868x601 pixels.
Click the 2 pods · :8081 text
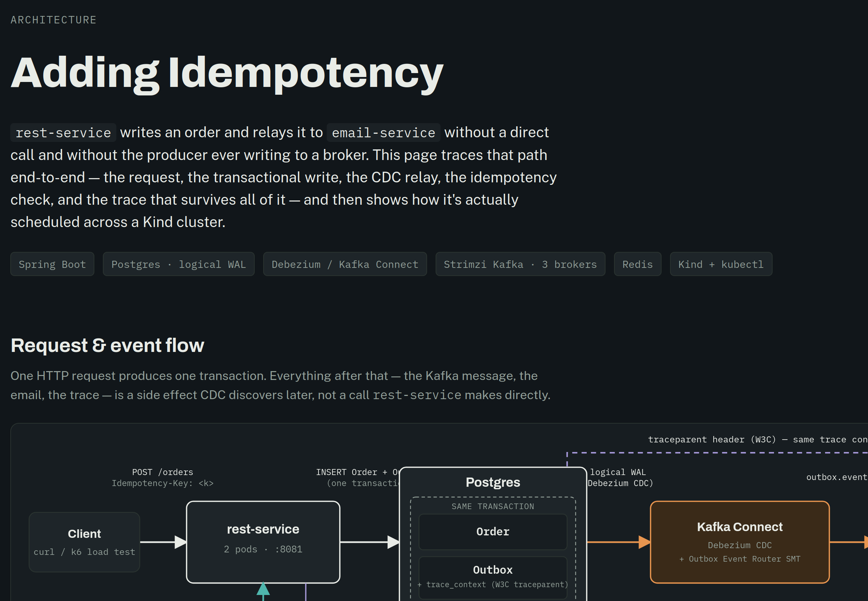click(x=263, y=550)
